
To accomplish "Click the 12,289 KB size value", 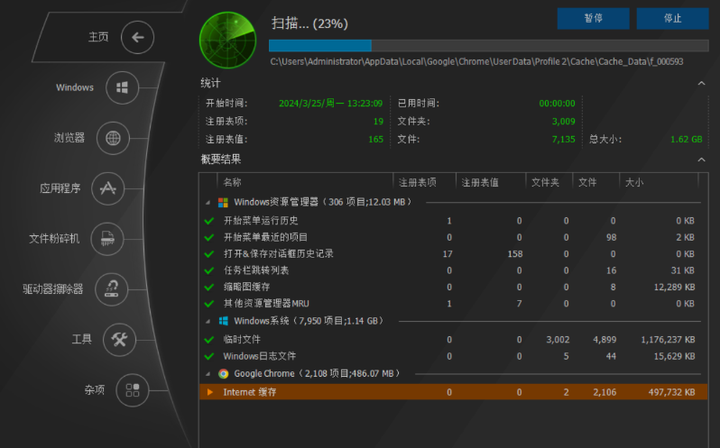I will (x=674, y=287).
